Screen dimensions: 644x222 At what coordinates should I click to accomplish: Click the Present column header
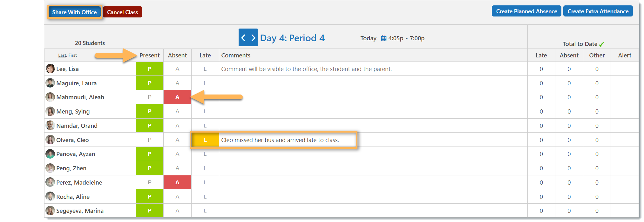click(150, 55)
